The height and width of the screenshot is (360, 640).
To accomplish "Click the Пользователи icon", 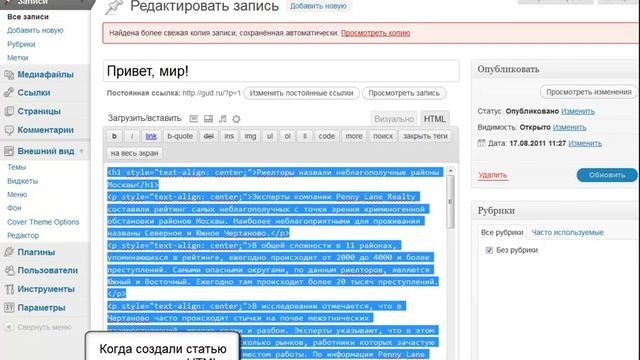I will tap(9, 270).
